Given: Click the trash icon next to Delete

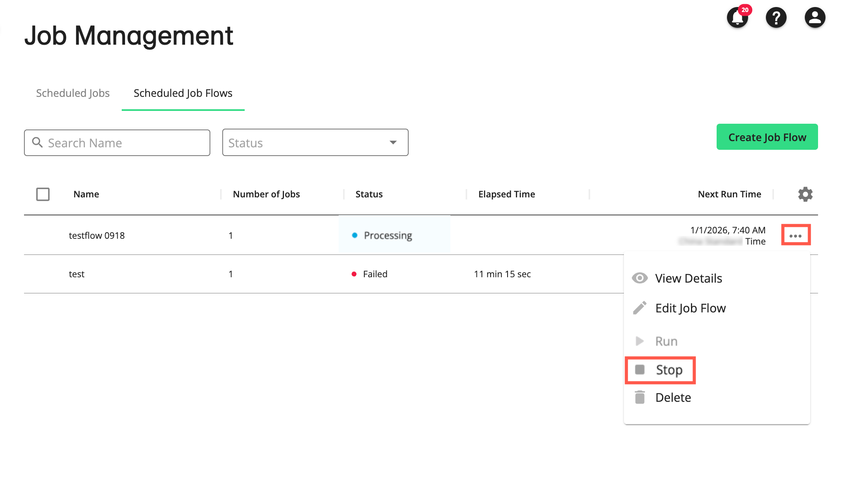Looking at the screenshot, I should point(640,397).
